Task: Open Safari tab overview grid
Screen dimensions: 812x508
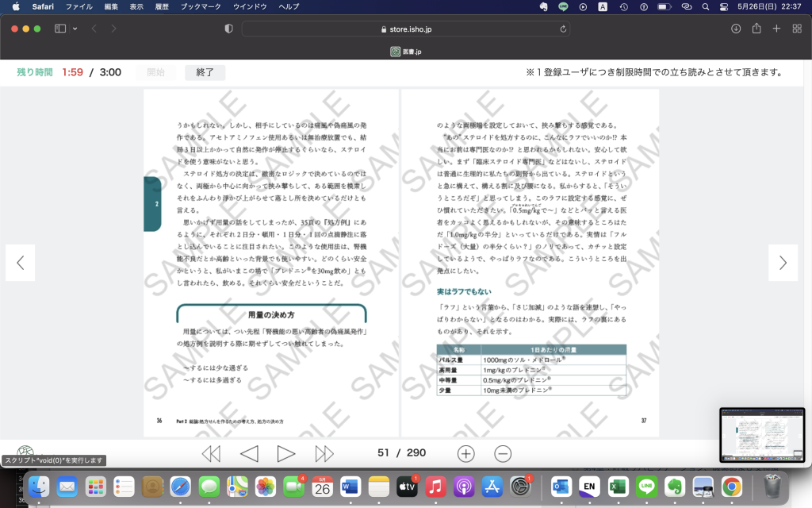Action: click(796, 29)
